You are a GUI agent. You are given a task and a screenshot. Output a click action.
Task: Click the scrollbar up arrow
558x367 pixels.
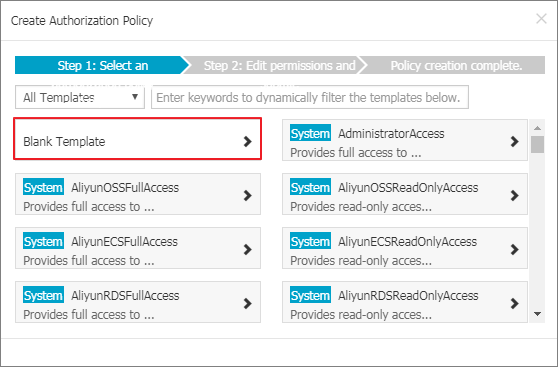537,128
